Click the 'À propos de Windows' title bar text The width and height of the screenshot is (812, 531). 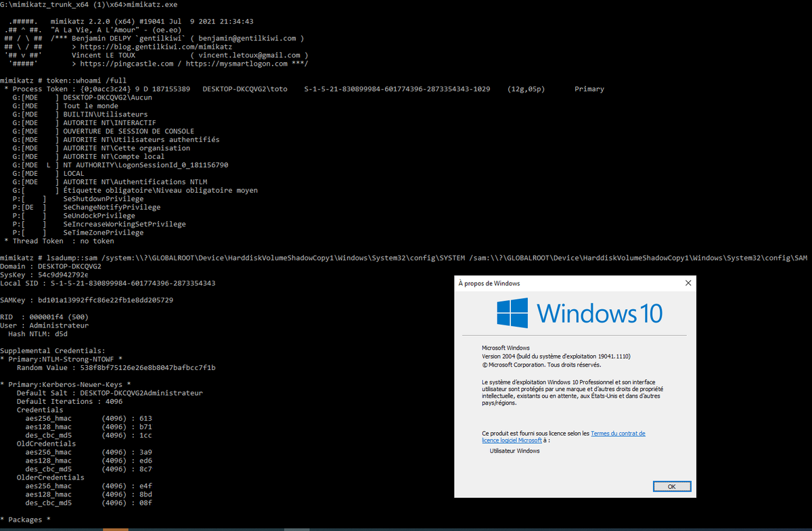[x=489, y=283]
